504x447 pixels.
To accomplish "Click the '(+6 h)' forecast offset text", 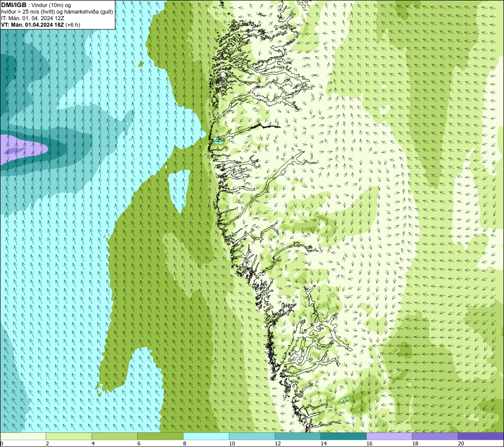I will pyautogui.click(x=73, y=25).
